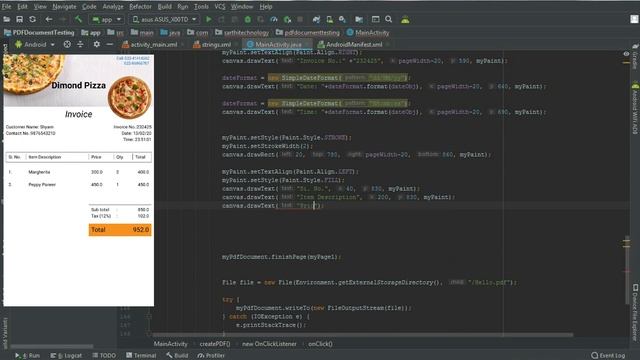Click the Orange Total 952.0 bar in invoice preview
Image resolution: width=640 pixels, height=360 pixels.
pos(120,230)
